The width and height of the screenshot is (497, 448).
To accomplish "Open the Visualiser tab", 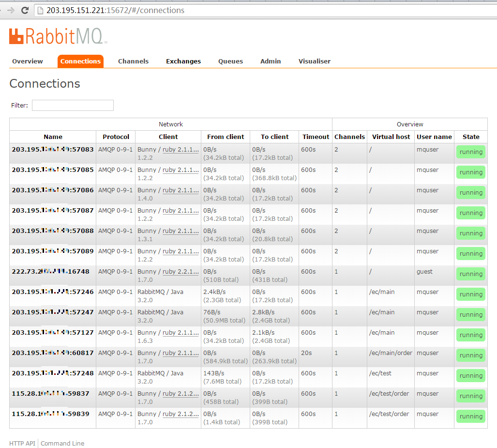I will pos(315,61).
